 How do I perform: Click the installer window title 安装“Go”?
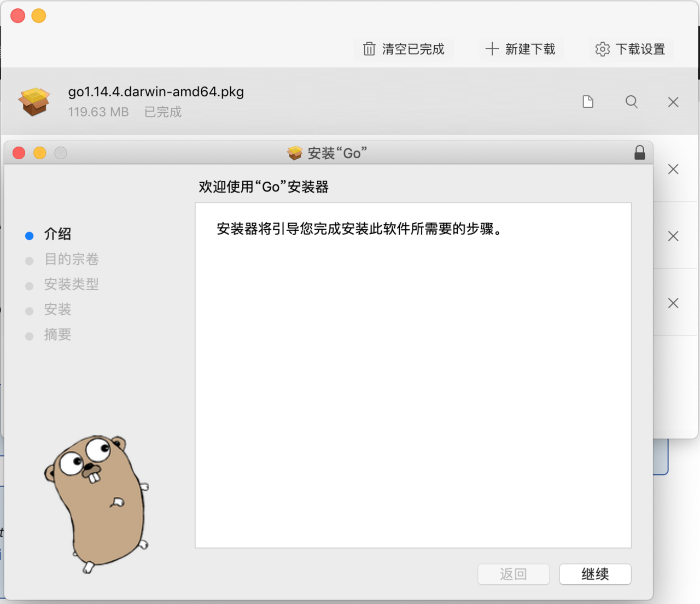pyautogui.click(x=337, y=153)
